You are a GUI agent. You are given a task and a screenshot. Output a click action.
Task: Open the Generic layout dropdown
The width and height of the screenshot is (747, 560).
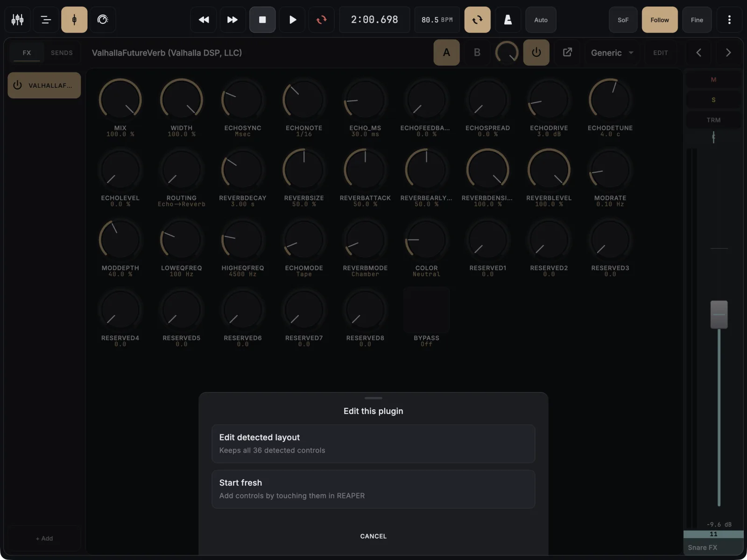(x=612, y=53)
